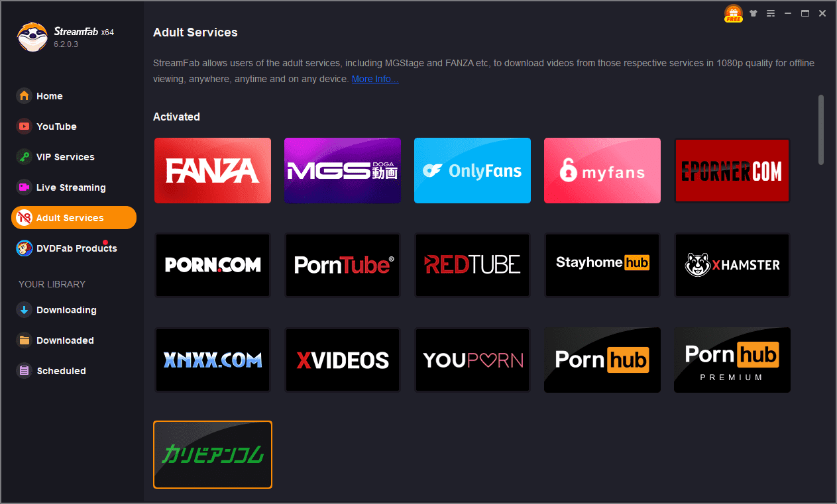Open the hamburger menu icon in title bar
The height and width of the screenshot is (504, 837).
point(771,13)
